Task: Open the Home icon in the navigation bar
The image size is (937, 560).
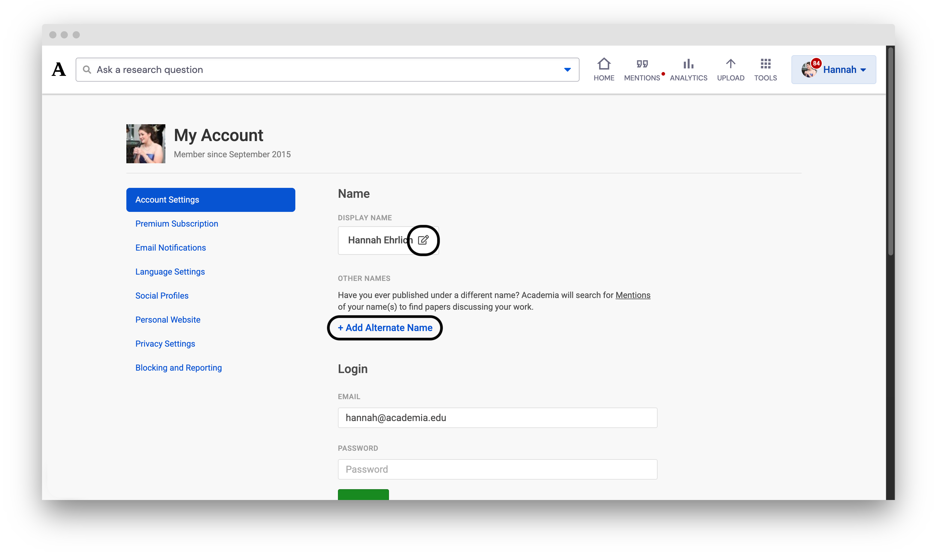Action: click(604, 69)
